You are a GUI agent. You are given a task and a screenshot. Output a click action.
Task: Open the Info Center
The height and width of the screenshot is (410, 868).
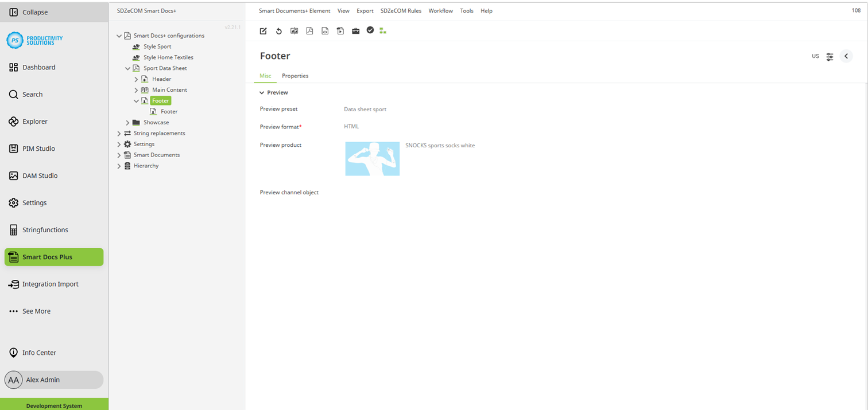click(x=54, y=353)
